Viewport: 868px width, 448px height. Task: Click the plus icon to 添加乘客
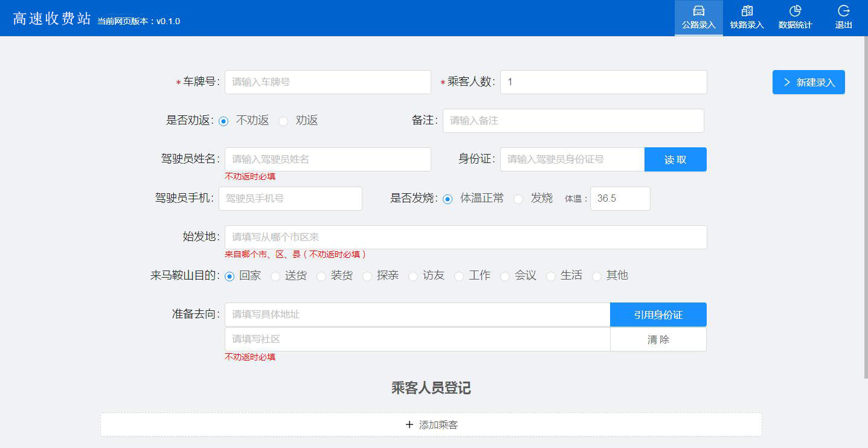click(x=410, y=425)
